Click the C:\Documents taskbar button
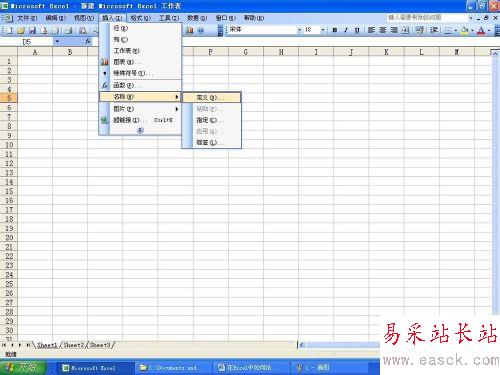The image size is (500, 375). click(x=173, y=368)
